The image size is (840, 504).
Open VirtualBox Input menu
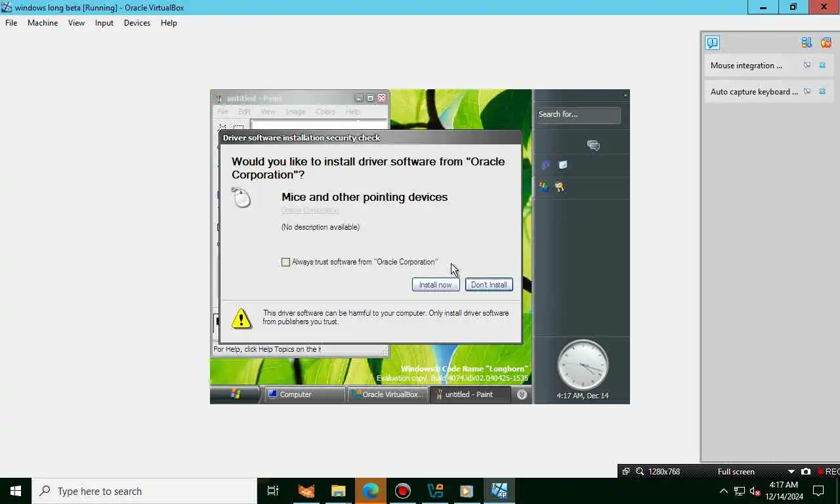tap(104, 23)
